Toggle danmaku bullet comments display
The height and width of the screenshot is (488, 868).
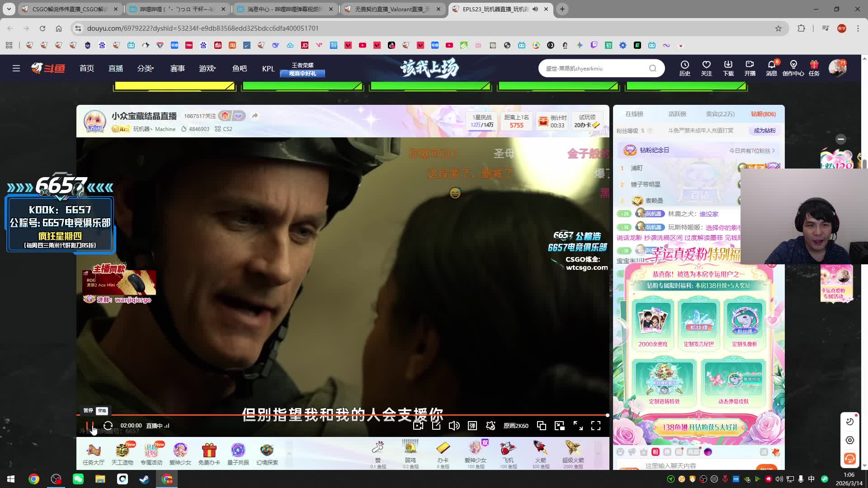472,426
